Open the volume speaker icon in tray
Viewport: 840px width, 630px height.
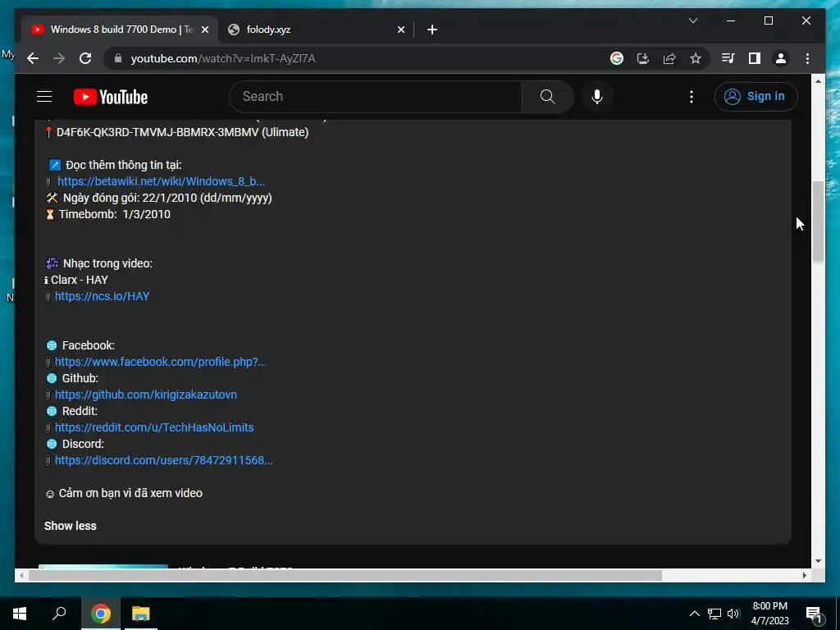(733, 614)
